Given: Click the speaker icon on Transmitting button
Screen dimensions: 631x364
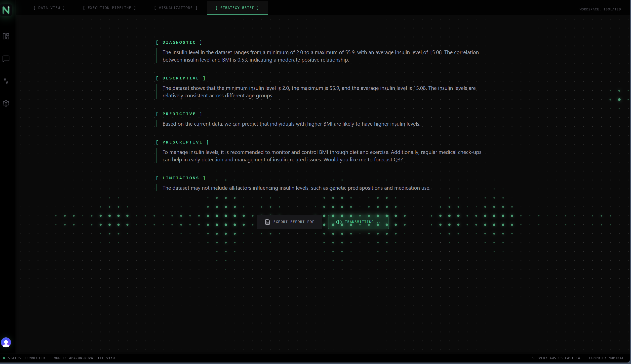Looking at the screenshot, I should (x=339, y=222).
